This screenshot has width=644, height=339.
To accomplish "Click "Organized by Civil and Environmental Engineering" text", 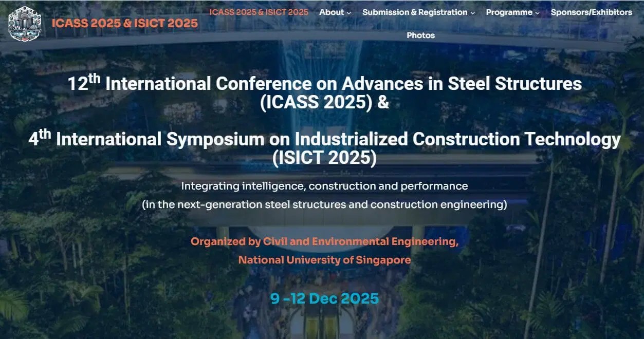I will click(324, 241).
